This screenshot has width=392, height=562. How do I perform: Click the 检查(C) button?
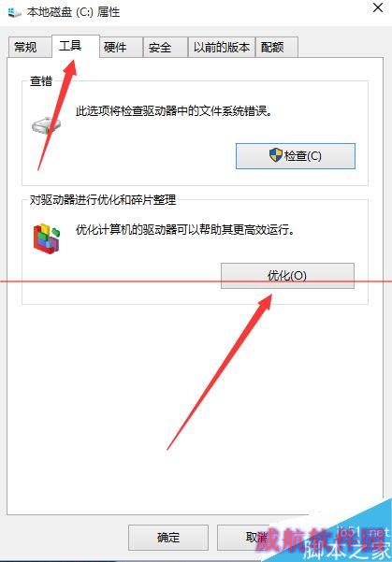pos(296,156)
